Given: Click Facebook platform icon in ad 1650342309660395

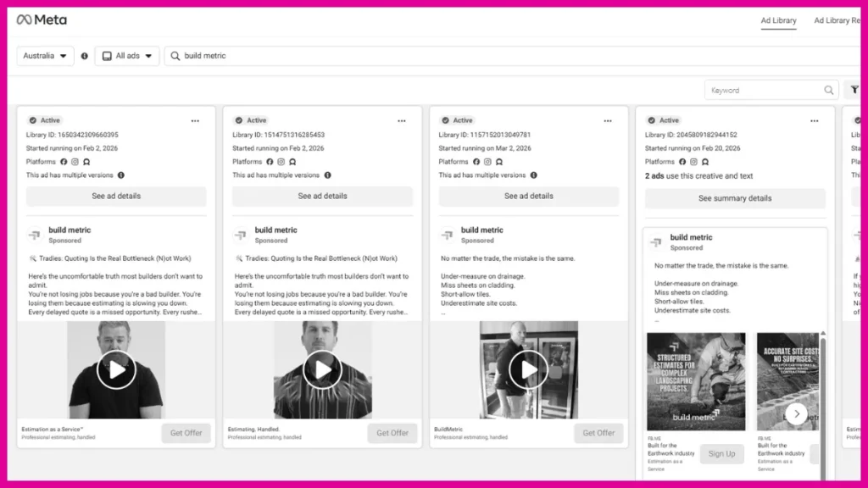Looking at the screenshot, I should tap(64, 162).
